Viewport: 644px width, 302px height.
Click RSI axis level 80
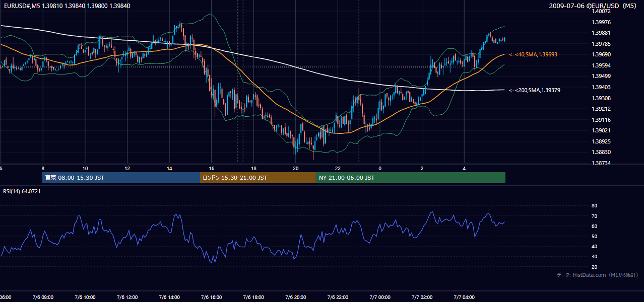[x=594, y=206]
